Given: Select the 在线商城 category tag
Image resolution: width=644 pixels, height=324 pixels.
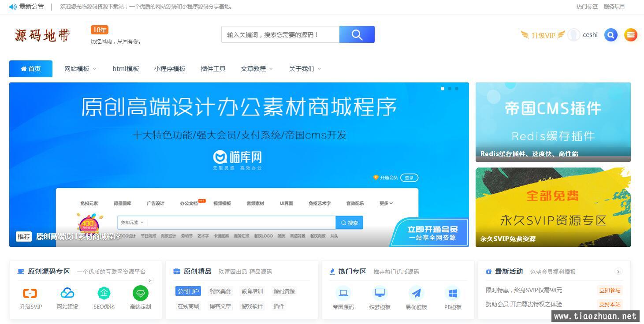Looking at the screenshot, I should pyautogui.click(x=188, y=306).
